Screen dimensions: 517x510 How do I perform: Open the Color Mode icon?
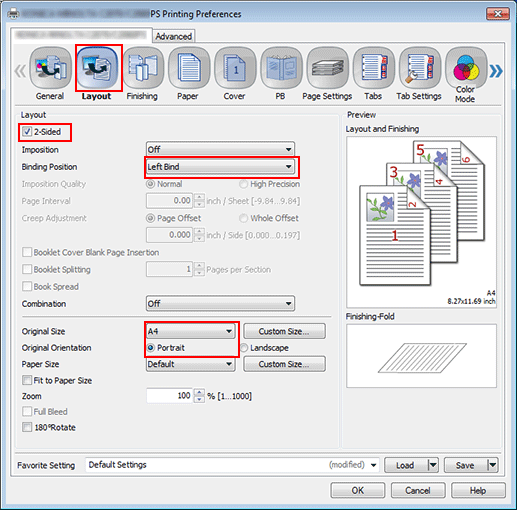[466, 68]
